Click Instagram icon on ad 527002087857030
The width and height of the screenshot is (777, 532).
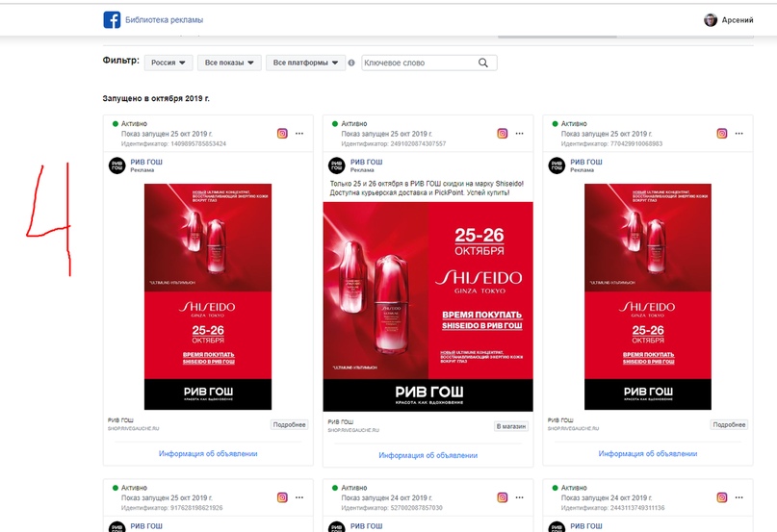coord(503,497)
